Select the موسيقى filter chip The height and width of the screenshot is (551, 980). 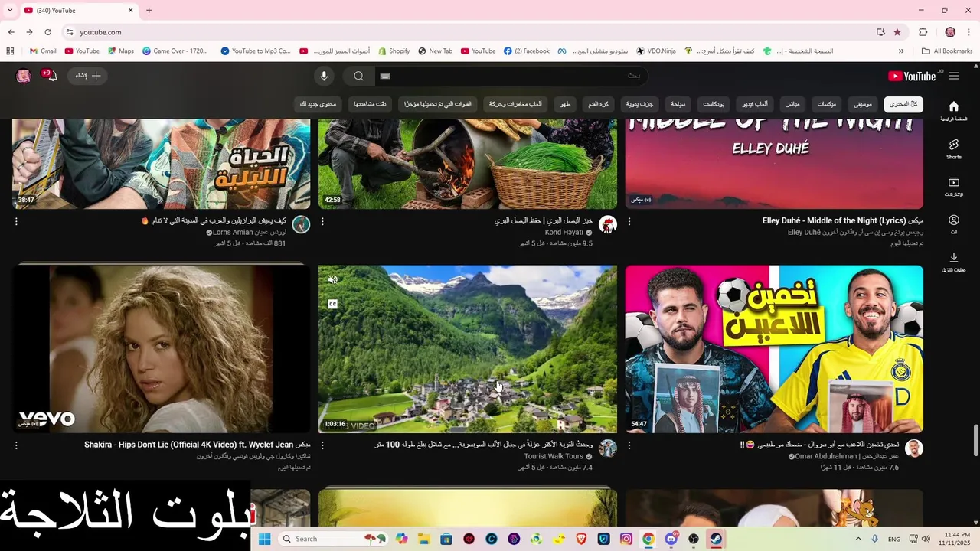863,104
